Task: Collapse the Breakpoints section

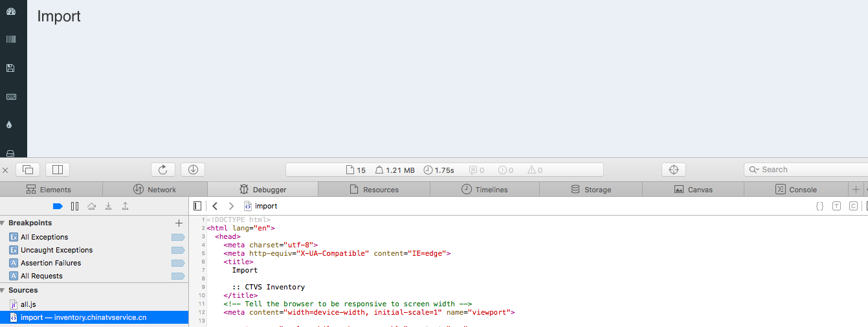Action: 3,223
